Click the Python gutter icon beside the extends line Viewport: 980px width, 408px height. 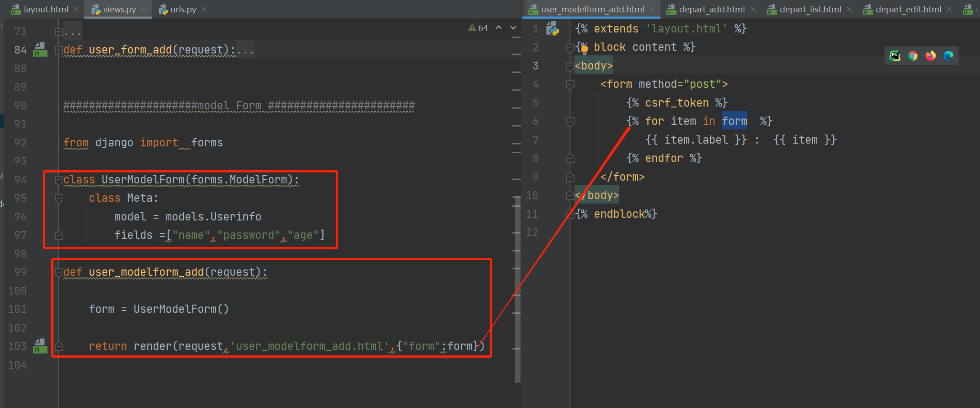553,29
